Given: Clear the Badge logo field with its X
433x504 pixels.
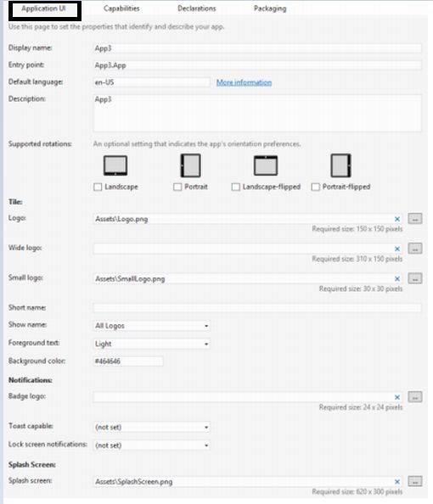Looking at the screenshot, I should [x=397, y=397].
